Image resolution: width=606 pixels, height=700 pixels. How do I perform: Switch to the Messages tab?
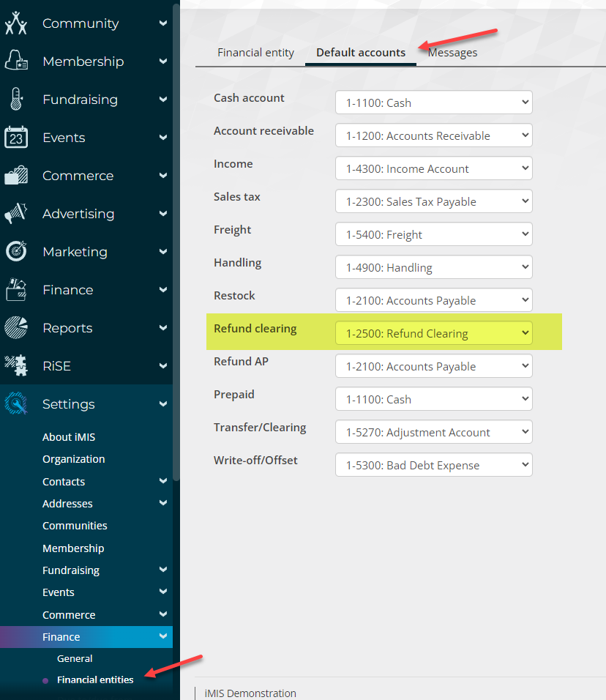click(452, 53)
